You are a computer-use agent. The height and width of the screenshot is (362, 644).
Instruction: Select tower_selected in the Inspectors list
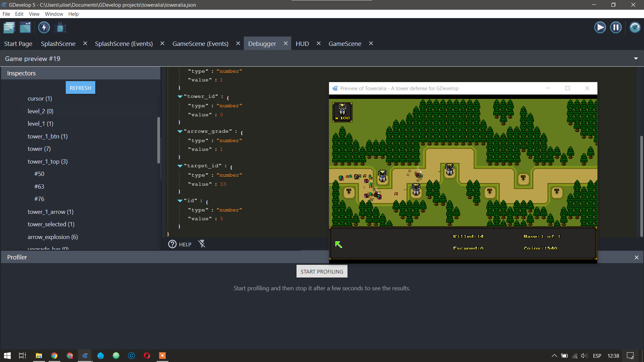pyautogui.click(x=51, y=224)
